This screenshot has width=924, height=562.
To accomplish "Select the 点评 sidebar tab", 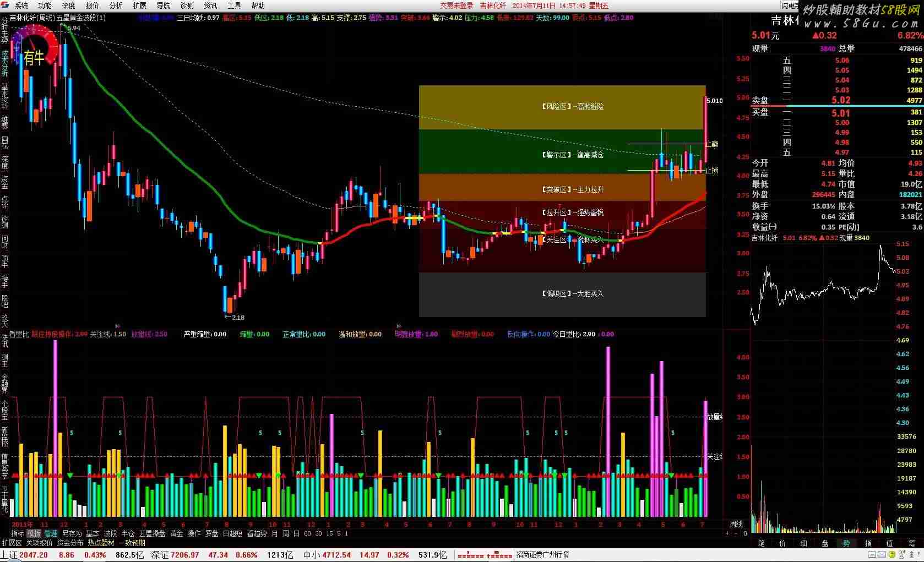I will [4, 201].
